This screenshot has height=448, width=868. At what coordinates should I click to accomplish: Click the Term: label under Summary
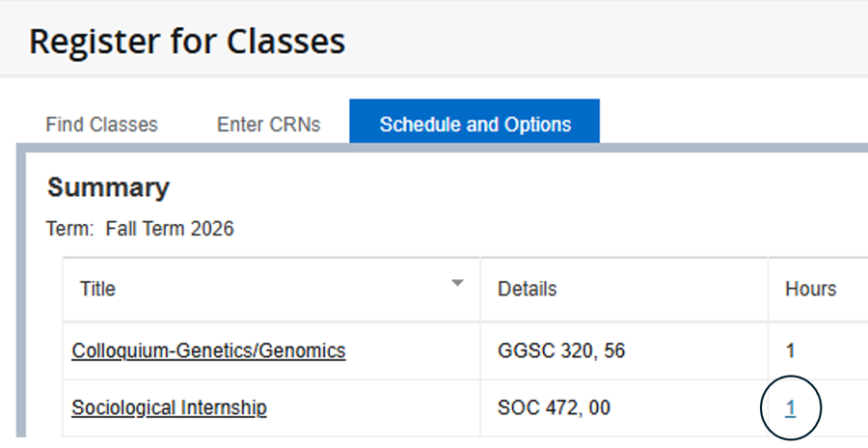pos(70,229)
